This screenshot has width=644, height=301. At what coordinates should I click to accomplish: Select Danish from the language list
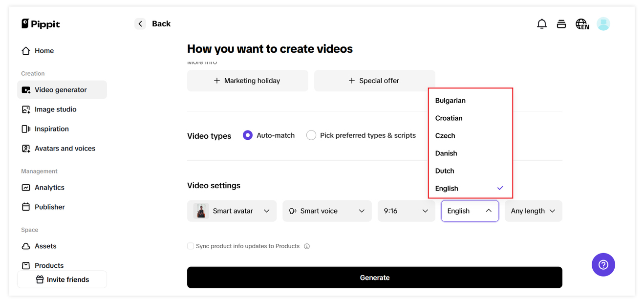point(446,153)
